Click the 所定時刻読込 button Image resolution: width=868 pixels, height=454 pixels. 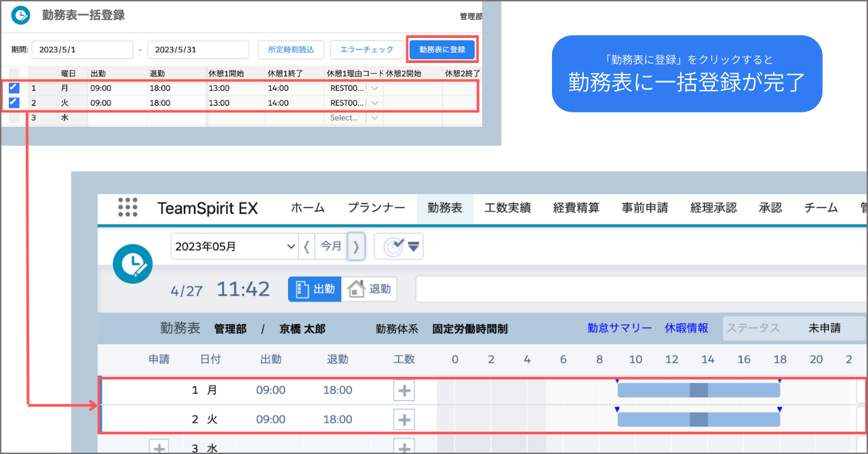click(291, 50)
